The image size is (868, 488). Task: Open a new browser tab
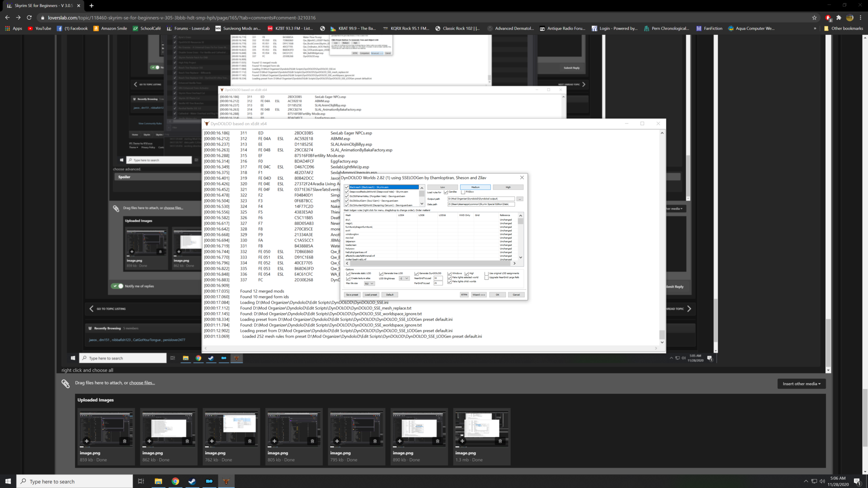[91, 5]
